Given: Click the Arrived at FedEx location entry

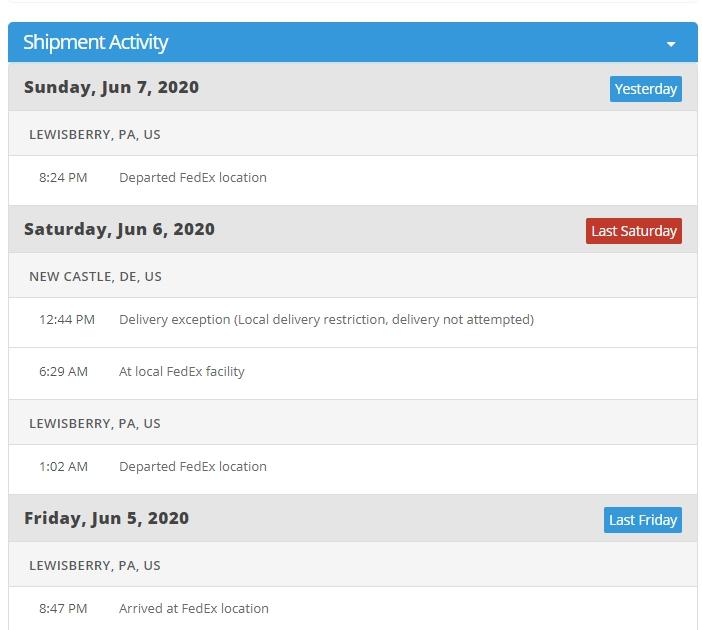Looking at the screenshot, I should [x=194, y=609].
